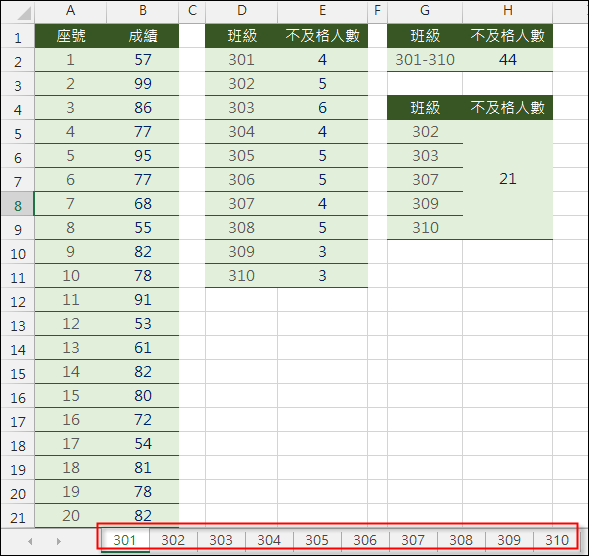Select column D header
Image resolution: width=589 pixels, height=556 pixels.
pos(242,11)
